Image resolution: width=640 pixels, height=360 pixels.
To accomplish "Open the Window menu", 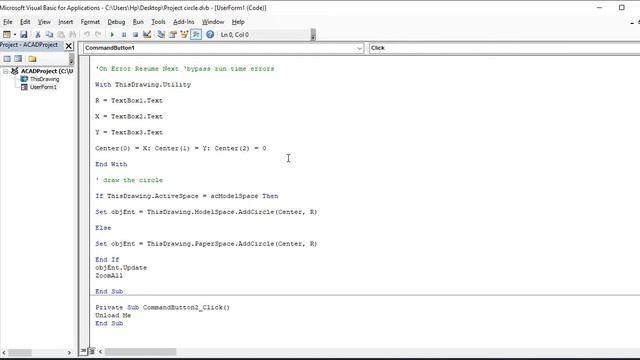I will coord(213,22).
